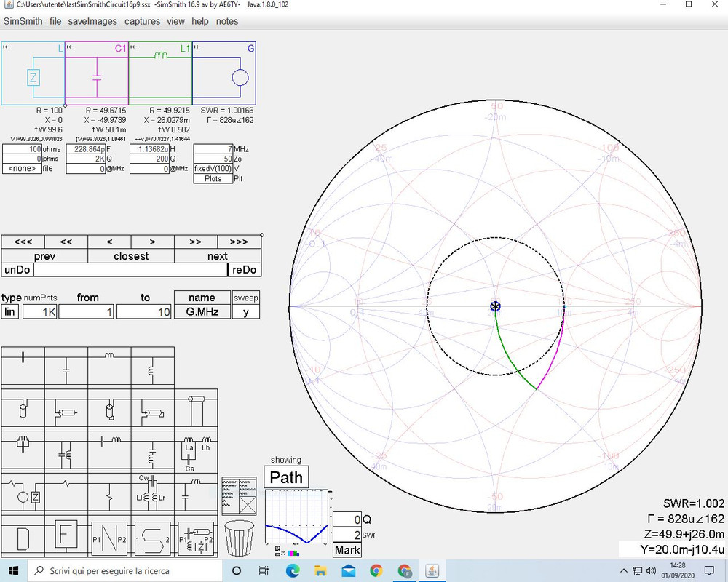Viewport: 728px width, 582px height.
Task: Add a shunt capacitor component
Action: pyautogui.click(x=66, y=366)
